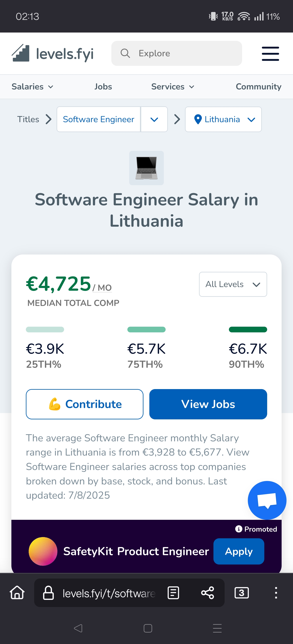
Task: Expand the Salaries menu
Action: point(33,87)
